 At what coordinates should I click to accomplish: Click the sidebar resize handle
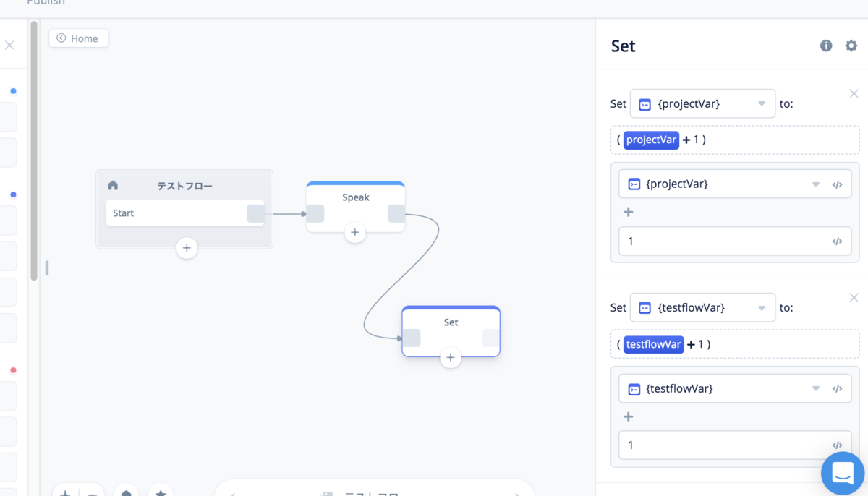[x=47, y=268]
